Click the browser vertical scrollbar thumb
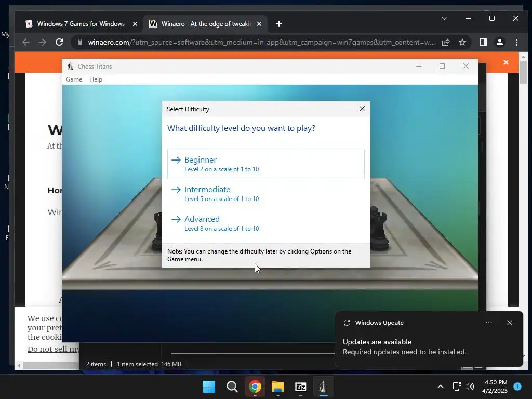532x399 pixels. pos(524,72)
